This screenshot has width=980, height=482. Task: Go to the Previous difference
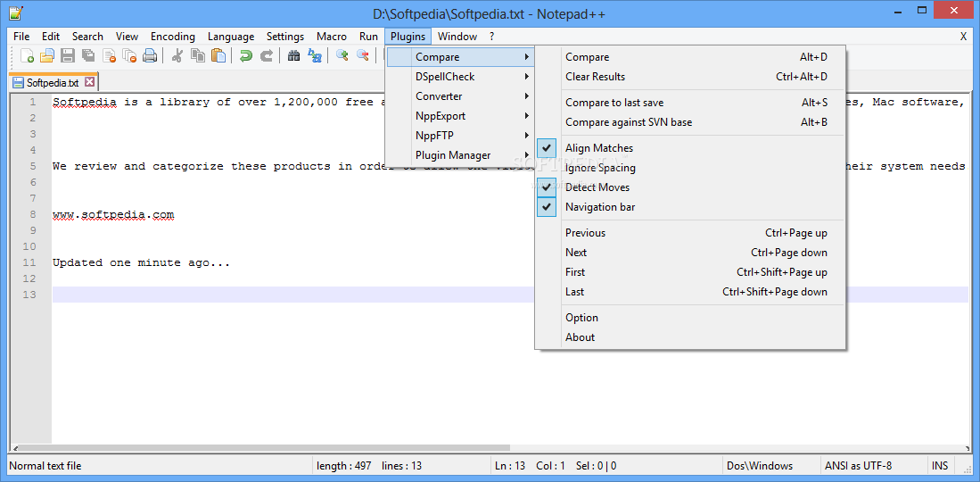tap(690, 233)
